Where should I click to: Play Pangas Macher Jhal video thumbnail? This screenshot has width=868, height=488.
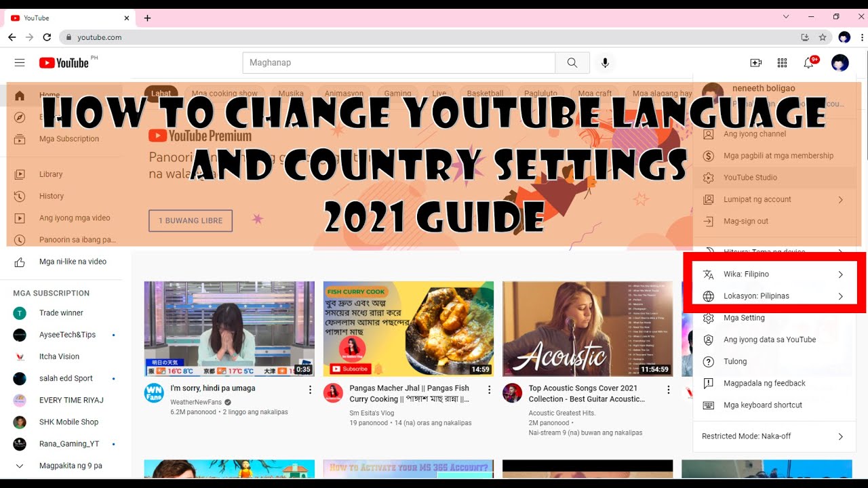408,329
